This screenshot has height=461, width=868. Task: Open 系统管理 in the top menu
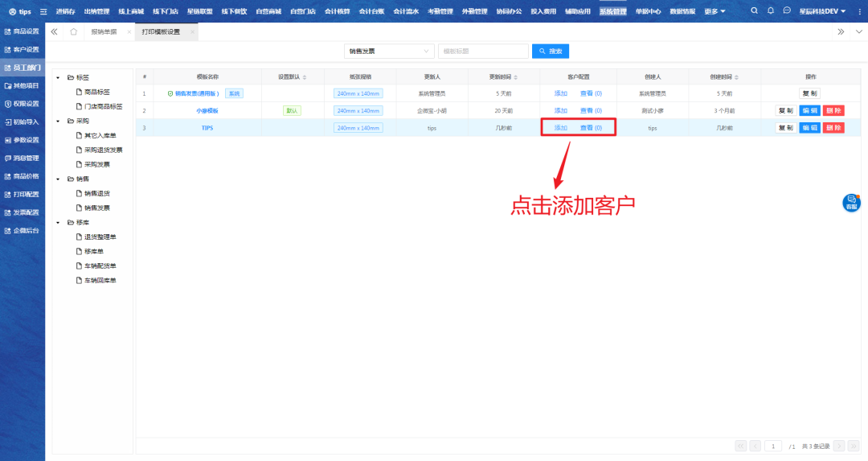pos(612,11)
